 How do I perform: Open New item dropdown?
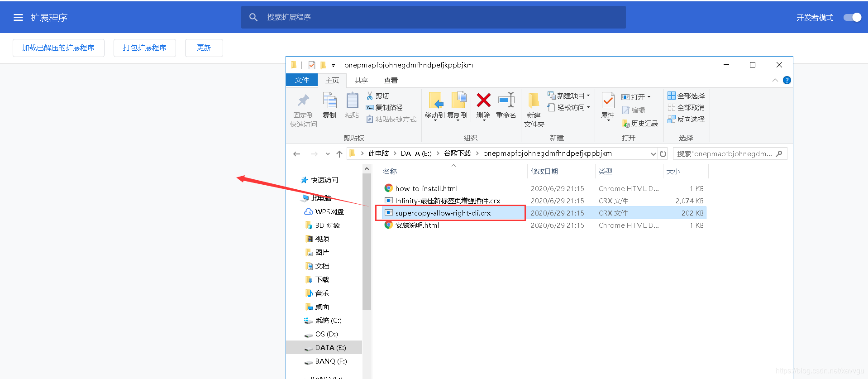pos(569,96)
